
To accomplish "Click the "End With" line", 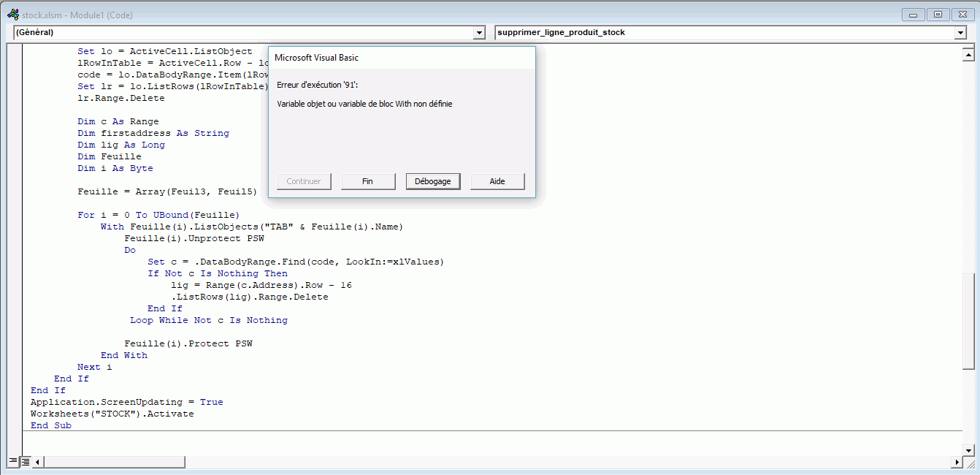I will 124,355.
